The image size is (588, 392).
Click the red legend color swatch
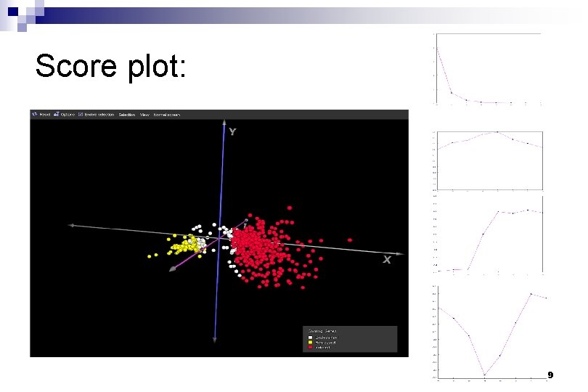[x=310, y=348]
